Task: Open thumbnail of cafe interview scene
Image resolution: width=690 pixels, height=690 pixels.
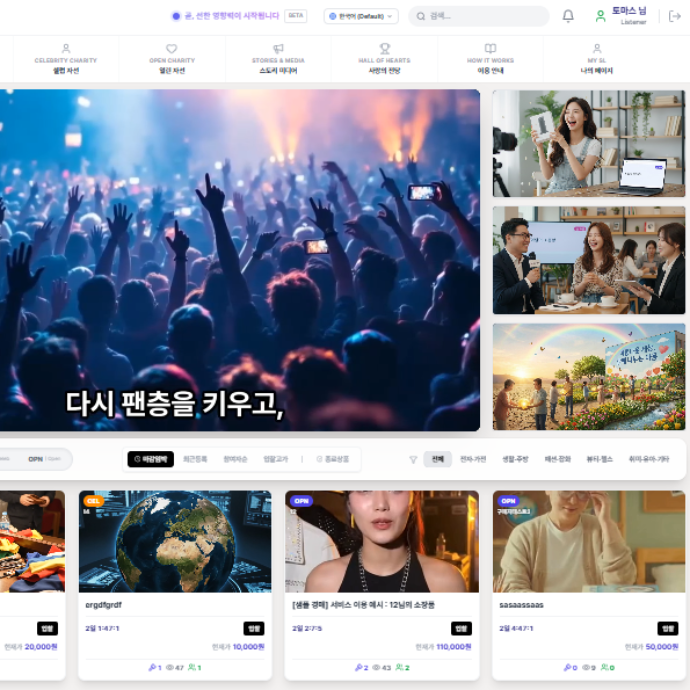Action: pyautogui.click(x=589, y=260)
